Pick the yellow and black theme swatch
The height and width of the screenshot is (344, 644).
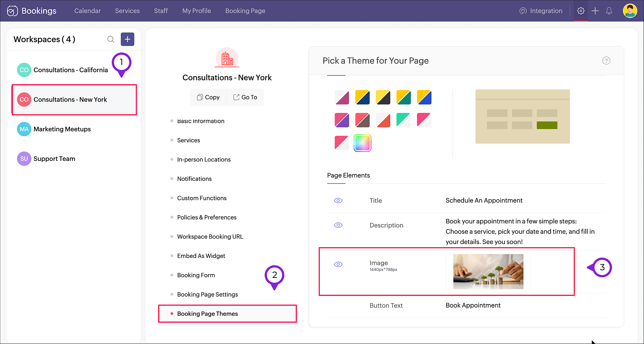coord(383,97)
